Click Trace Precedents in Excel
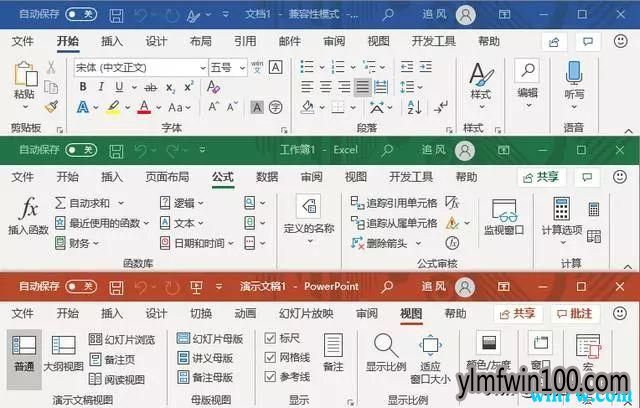The height and width of the screenshot is (408, 640). (x=394, y=203)
